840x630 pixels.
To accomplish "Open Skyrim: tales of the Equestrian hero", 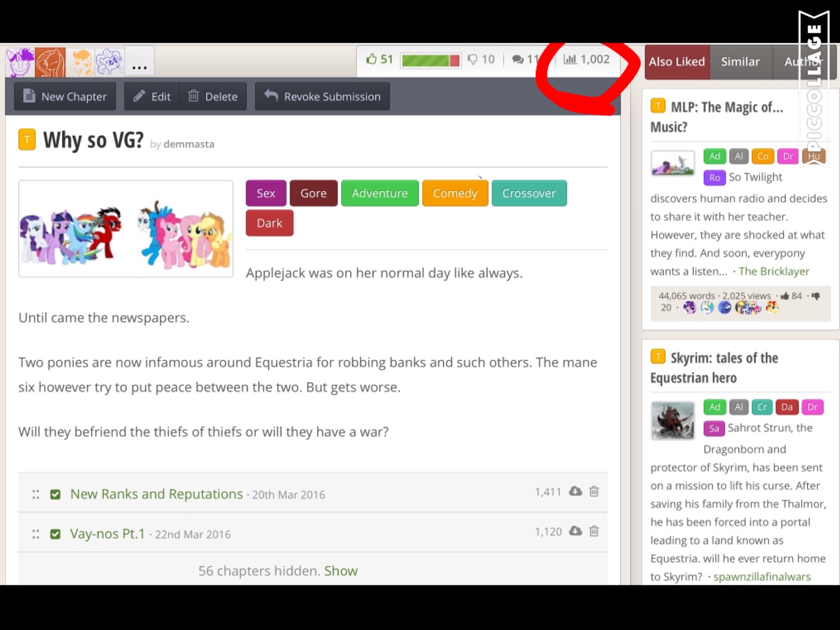I will tap(714, 368).
